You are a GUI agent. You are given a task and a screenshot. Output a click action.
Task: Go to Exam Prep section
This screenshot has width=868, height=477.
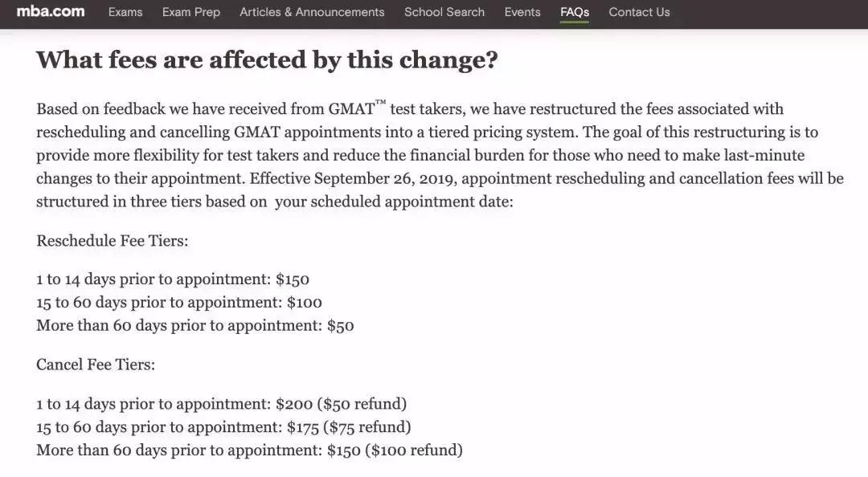[190, 12]
